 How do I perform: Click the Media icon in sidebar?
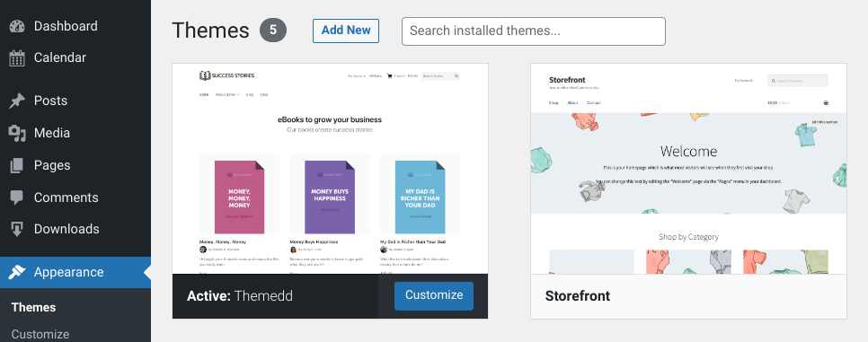coord(17,133)
